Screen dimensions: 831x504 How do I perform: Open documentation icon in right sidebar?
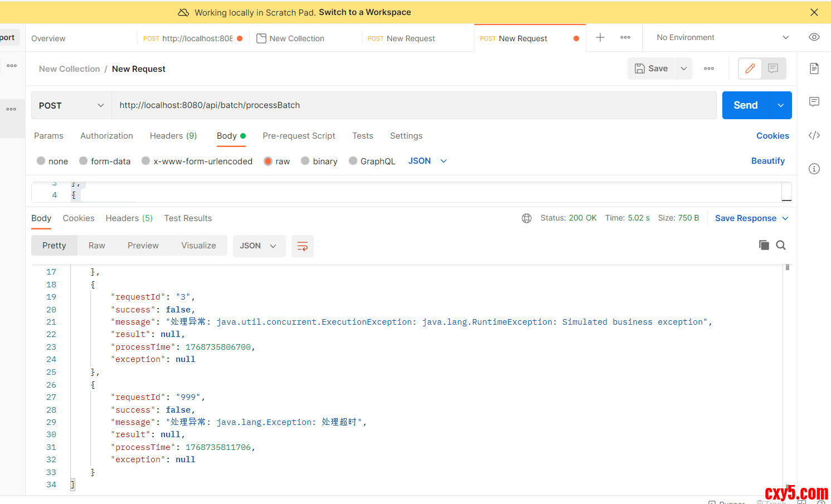814,68
